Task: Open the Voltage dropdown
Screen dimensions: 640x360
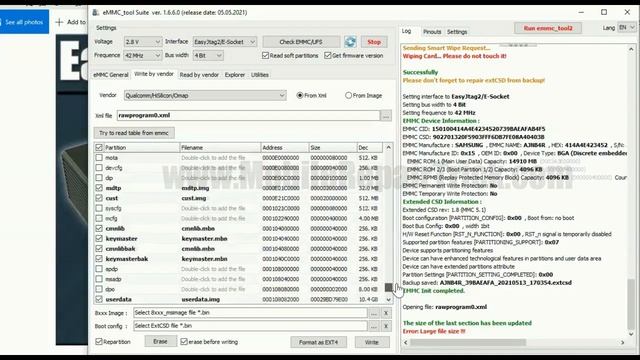Action: tap(142, 42)
